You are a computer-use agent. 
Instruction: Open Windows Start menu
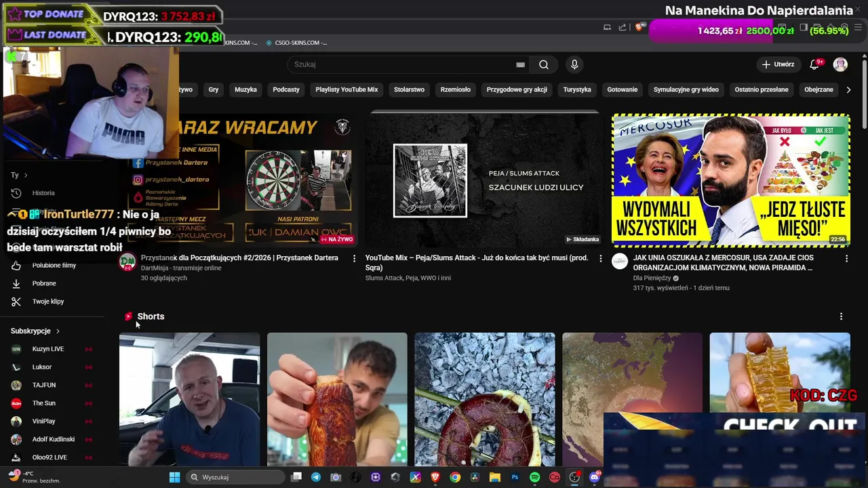pyautogui.click(x=174, y=477)
